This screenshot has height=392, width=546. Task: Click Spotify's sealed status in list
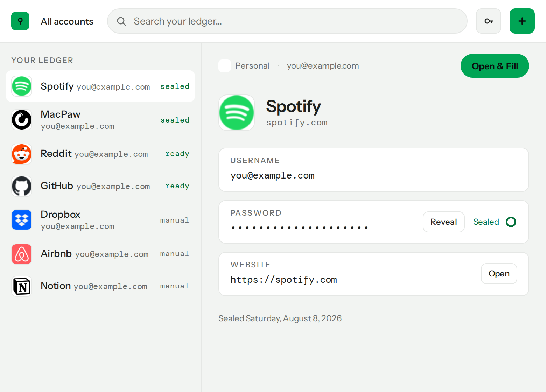(x=175, y=86)
